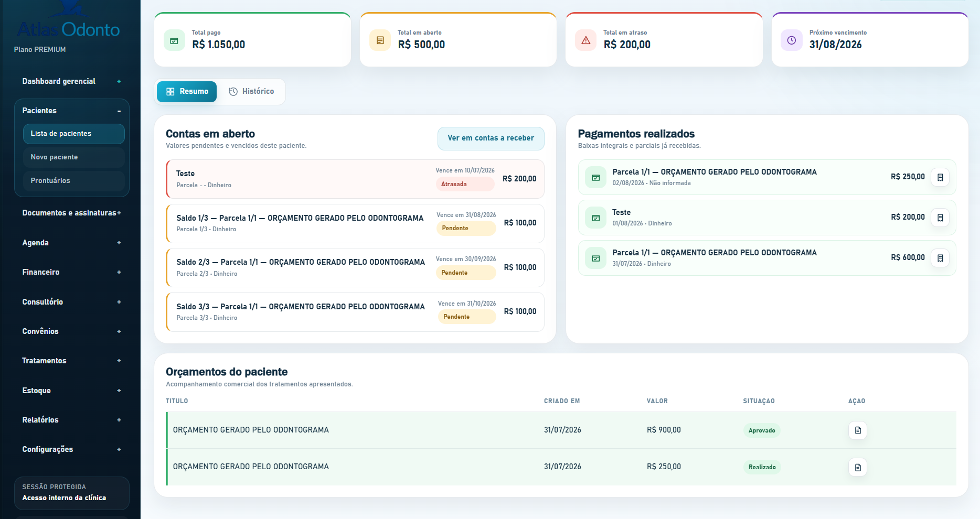Open receipt for R$ 600,00 payment

point(940,258)
